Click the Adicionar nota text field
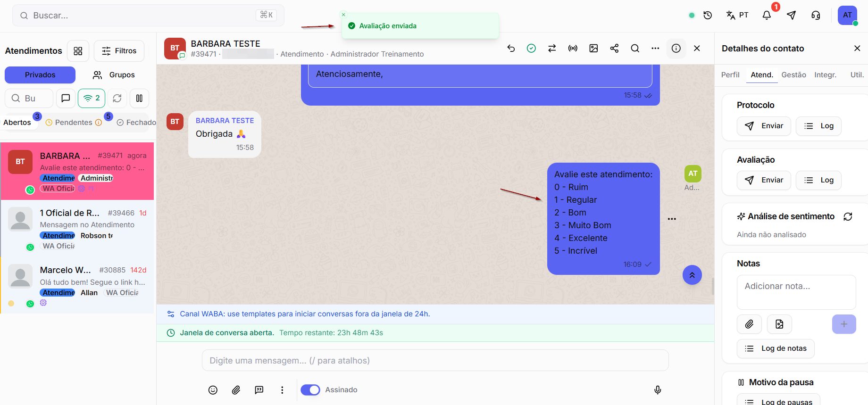 [x=796, y=292]
